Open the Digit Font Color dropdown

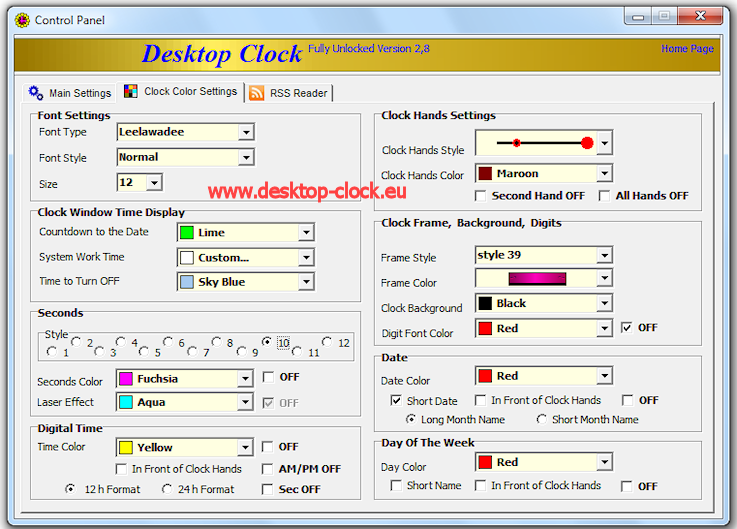tap(604, 328)
